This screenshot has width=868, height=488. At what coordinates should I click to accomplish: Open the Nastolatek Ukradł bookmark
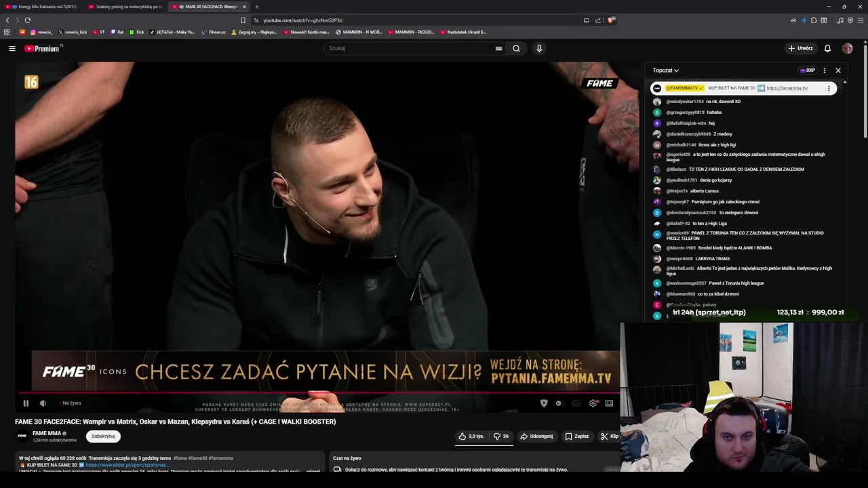pos(463,32)
